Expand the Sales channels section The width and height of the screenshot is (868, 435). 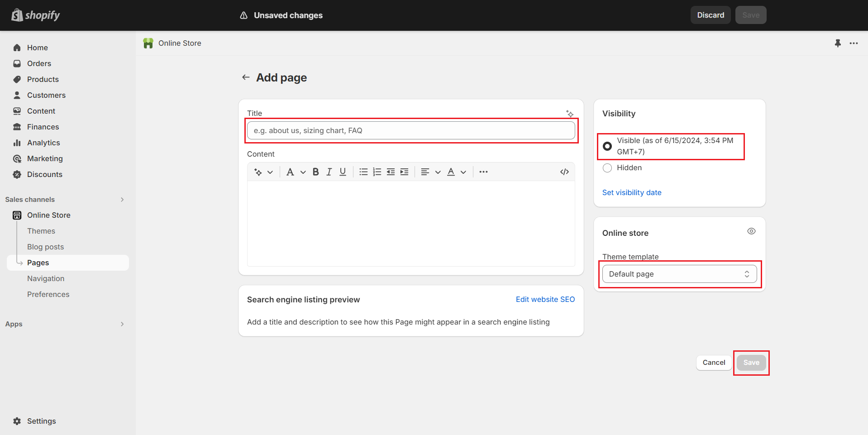(x=122, y=200)
